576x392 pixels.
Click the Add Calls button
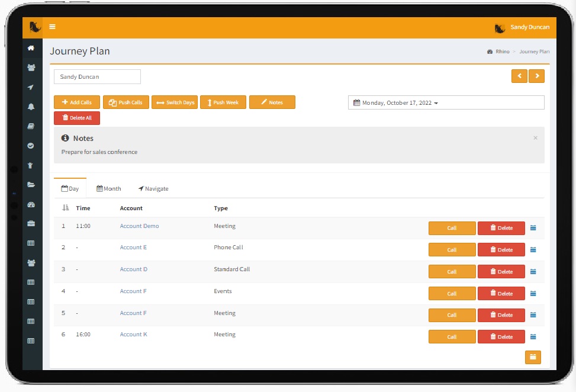(77, 102)
